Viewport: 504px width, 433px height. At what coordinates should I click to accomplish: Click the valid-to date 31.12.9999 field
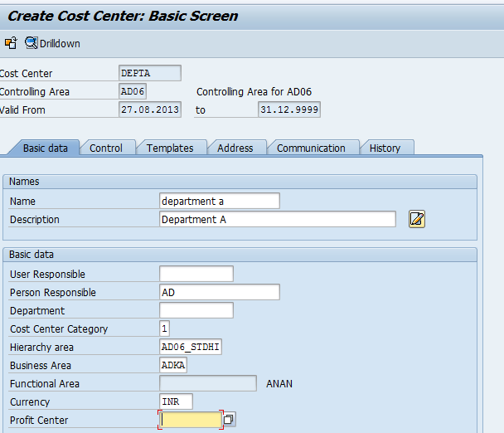pyautogui.click(x=289, y=109)
